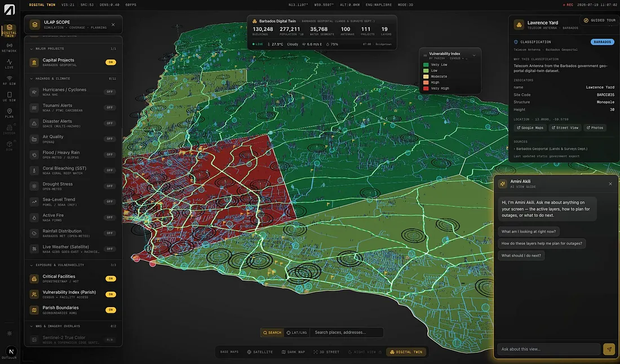Open the Plan sidebar section
Viewport: 620px width, 364px height.
(9, 113)
